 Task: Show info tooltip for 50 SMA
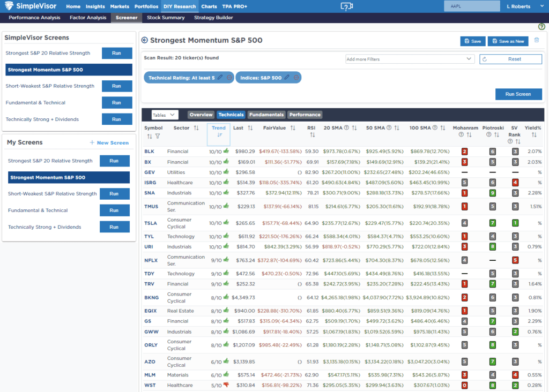click(389, 127)
